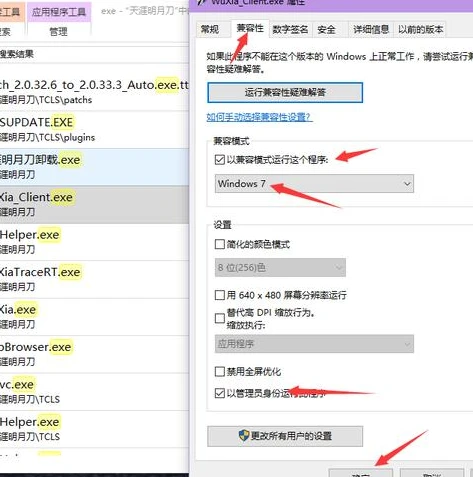
Task: Open the 8 位(256)色 dropdown
Action: pos(280,268)
